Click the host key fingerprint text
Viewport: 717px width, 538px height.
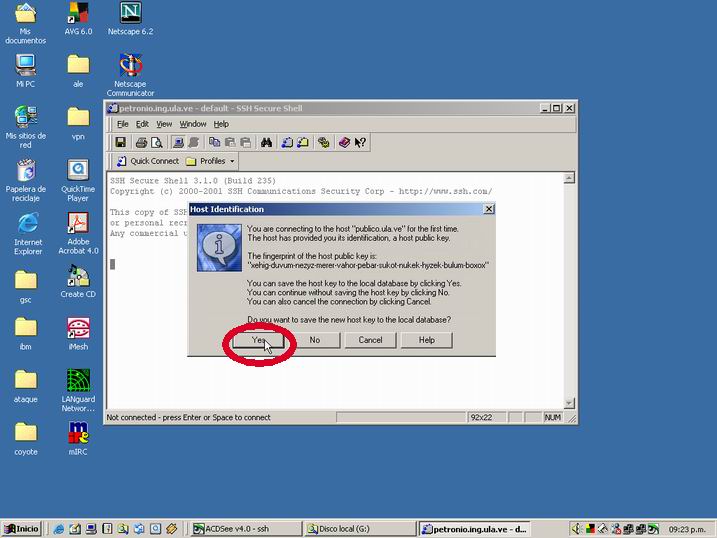tap(368, 265)
